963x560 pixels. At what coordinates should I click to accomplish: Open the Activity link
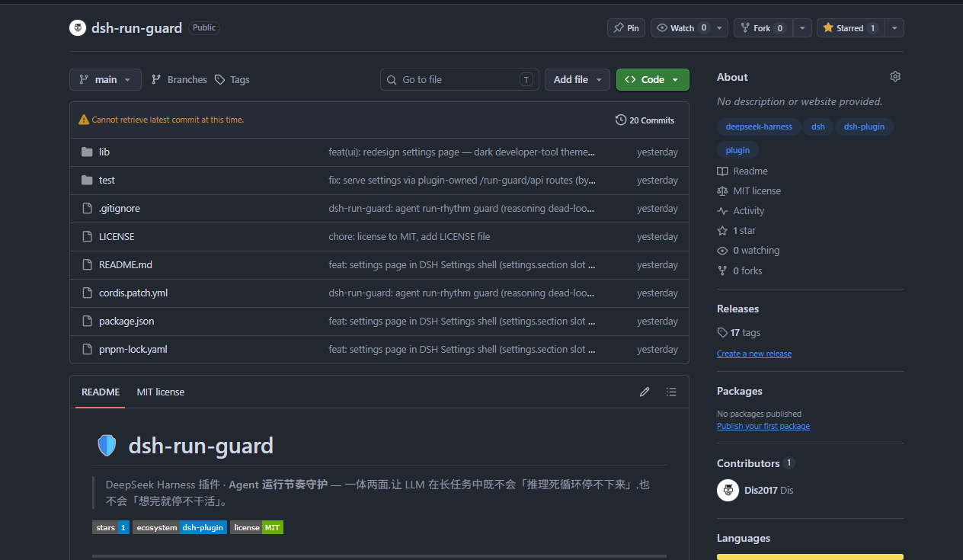click(741, 211)
